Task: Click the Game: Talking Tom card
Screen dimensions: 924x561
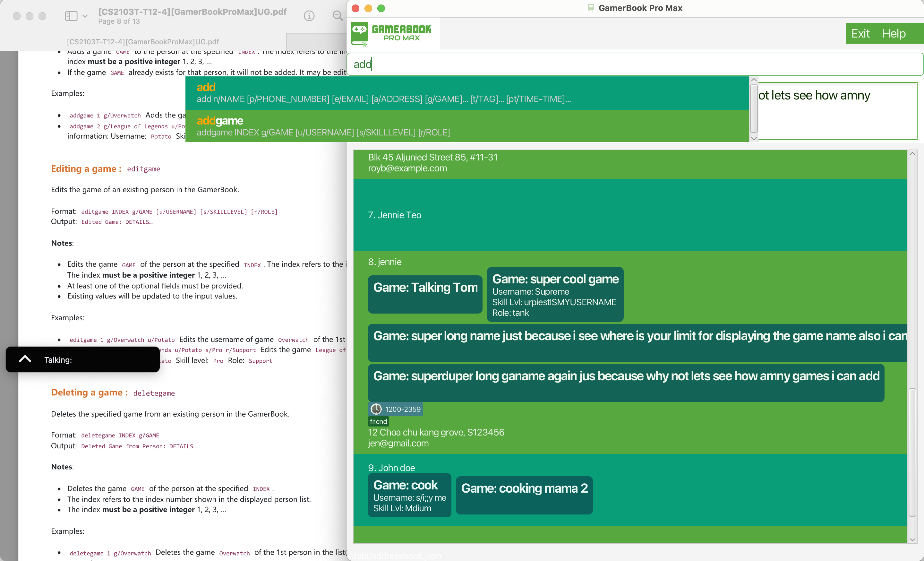Action: [x=425, y=294]
